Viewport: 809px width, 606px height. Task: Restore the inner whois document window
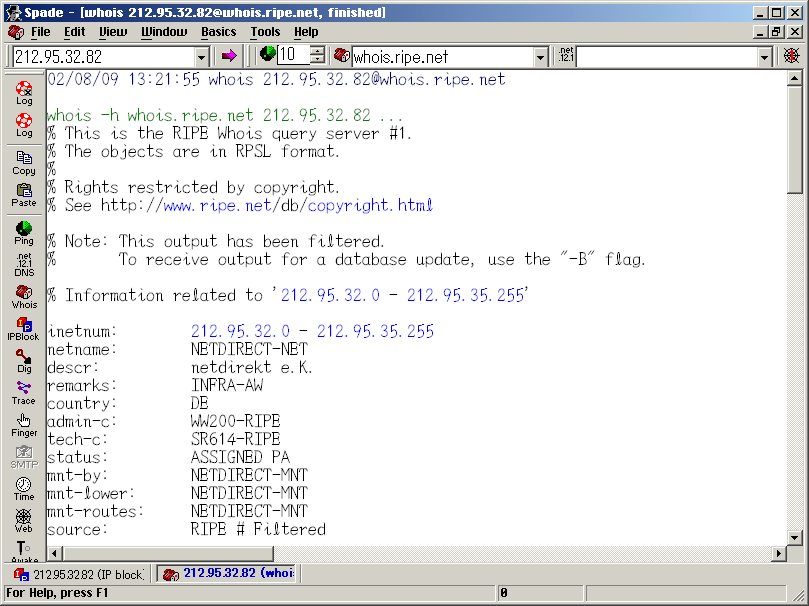pos(776,32)
